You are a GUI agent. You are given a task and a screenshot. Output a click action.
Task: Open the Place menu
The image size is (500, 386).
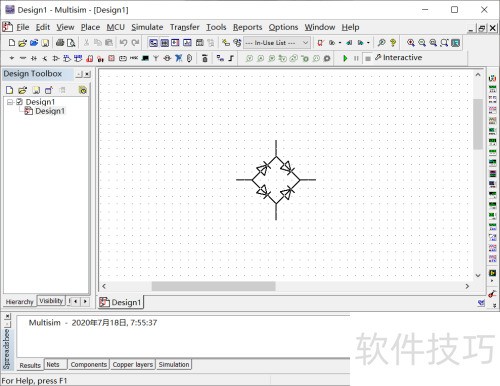point(90,27)
